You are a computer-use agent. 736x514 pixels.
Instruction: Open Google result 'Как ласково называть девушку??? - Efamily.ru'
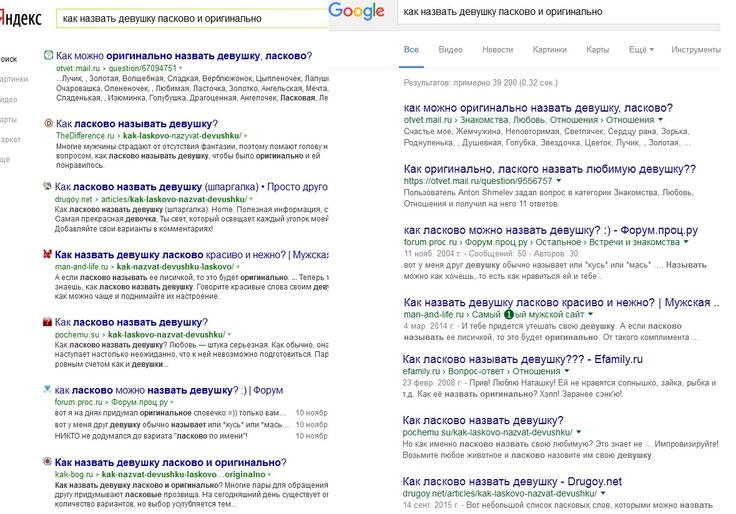click(x=522, y=358)
